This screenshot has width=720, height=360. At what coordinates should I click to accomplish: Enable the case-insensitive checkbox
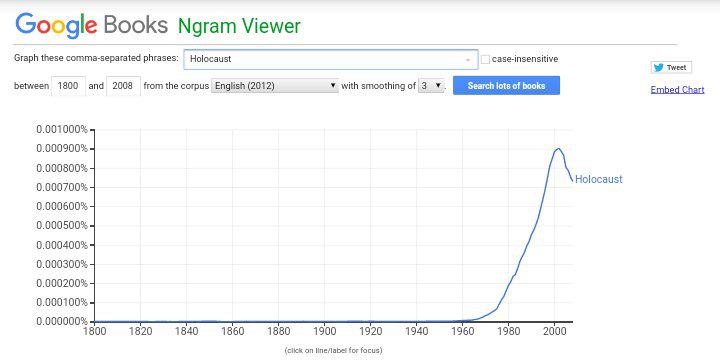click(485, 59)
